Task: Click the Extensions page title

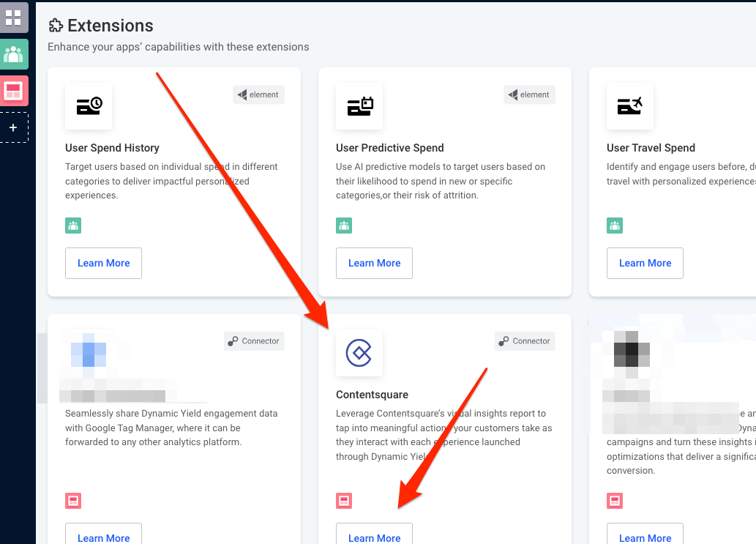Action: 111,26
